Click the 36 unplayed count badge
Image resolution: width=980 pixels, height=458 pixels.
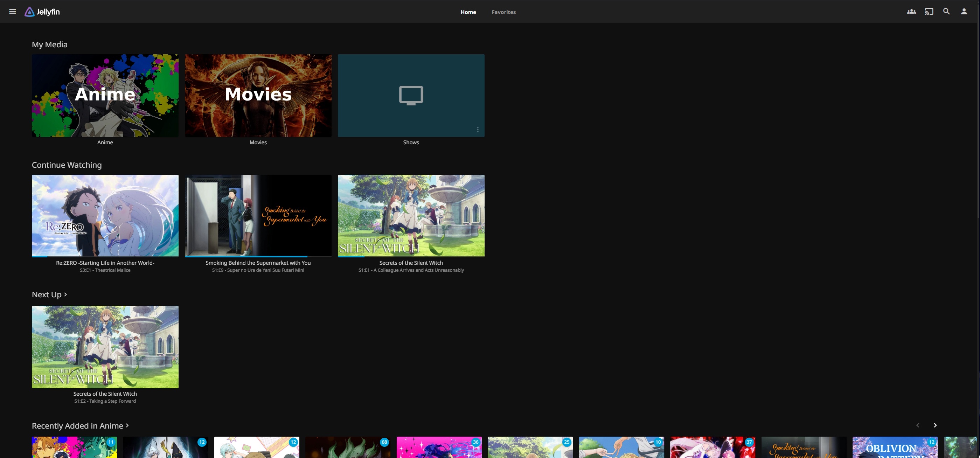click(x=475, y=442)
